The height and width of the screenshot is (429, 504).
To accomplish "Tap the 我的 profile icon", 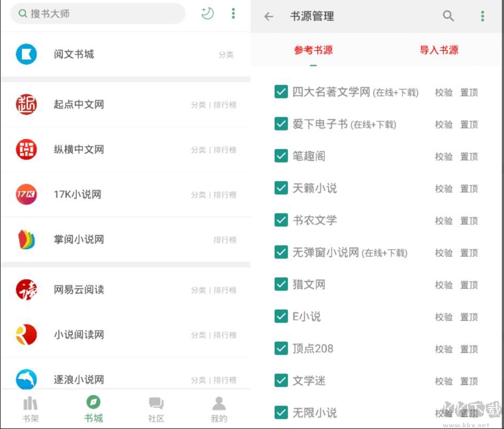I will point(219,404).
